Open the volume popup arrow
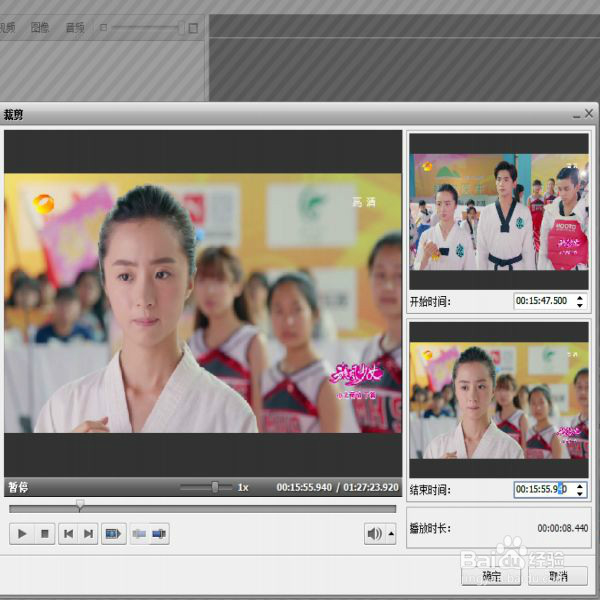 click(x=391, y=533)
